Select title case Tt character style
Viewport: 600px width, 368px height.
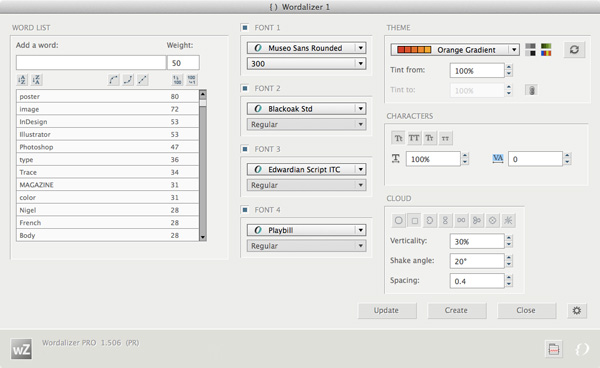398,138
